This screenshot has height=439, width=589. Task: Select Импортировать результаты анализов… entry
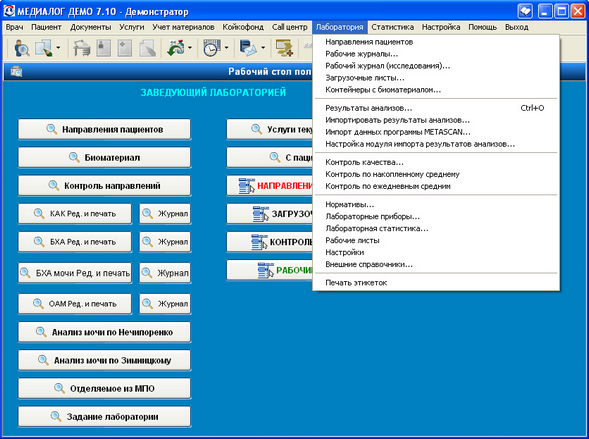(x=436, y=120)
